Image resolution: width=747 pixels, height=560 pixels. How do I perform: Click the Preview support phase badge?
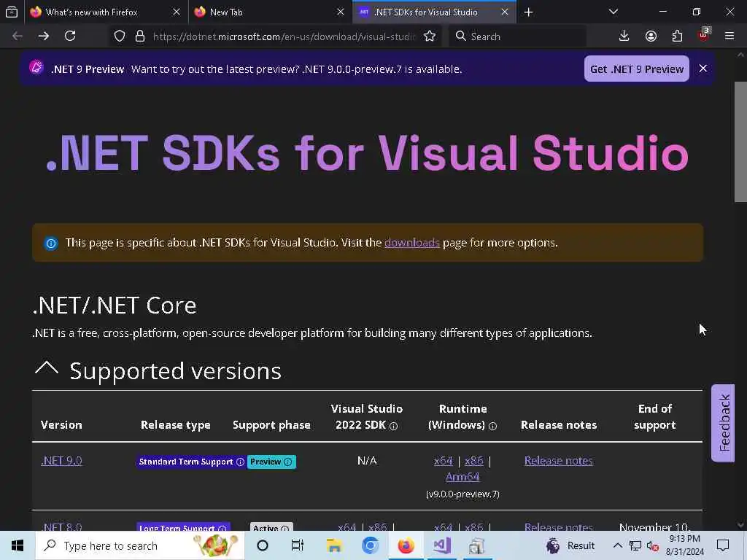pyautogui.click(x=271, y=462)
